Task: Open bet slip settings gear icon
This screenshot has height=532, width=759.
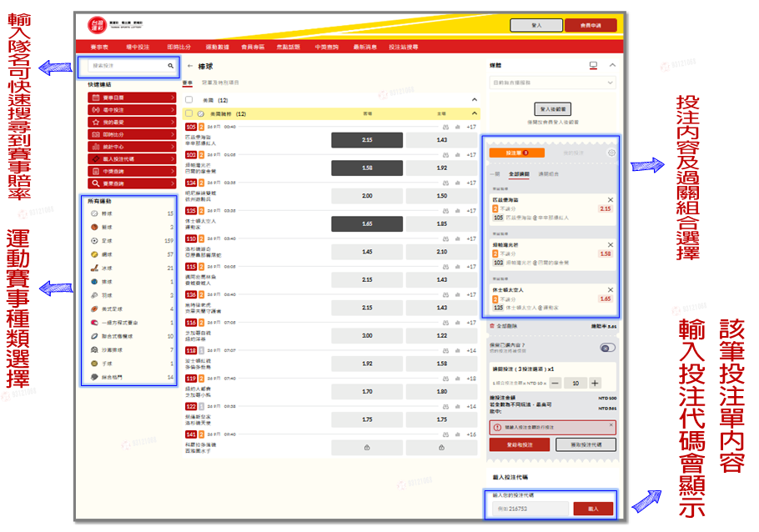Action: click(x=611, y=153)
